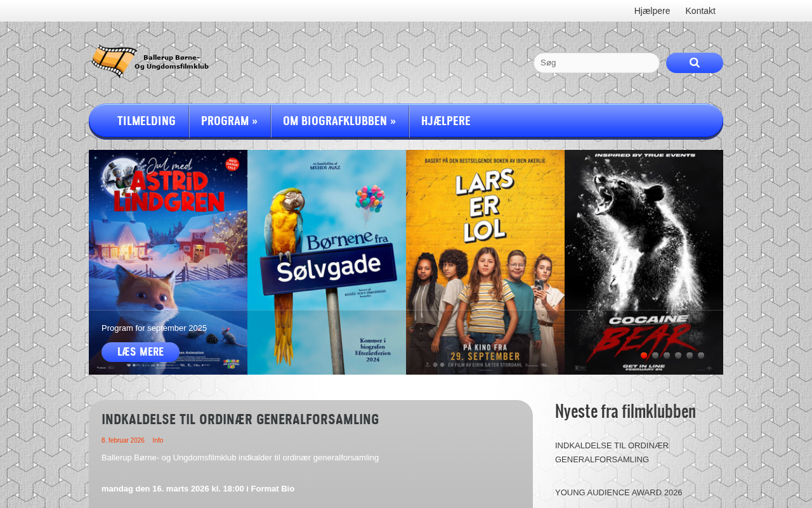This screenshot has height=508, width=812.
Task: Switch to the sixth slideshow dot
Action: click(701, 356)
